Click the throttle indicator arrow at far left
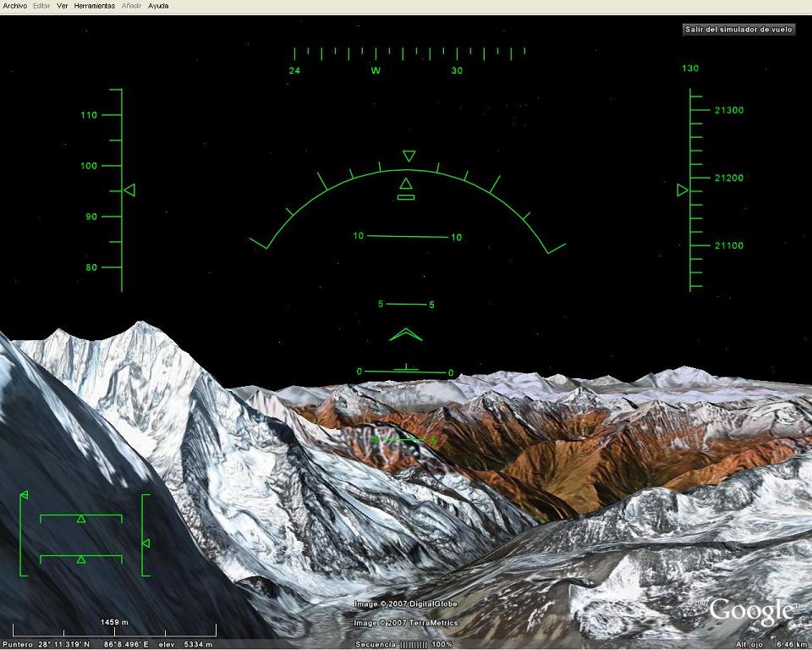Viewport: 812px width, 650px height. pos(25,494)
